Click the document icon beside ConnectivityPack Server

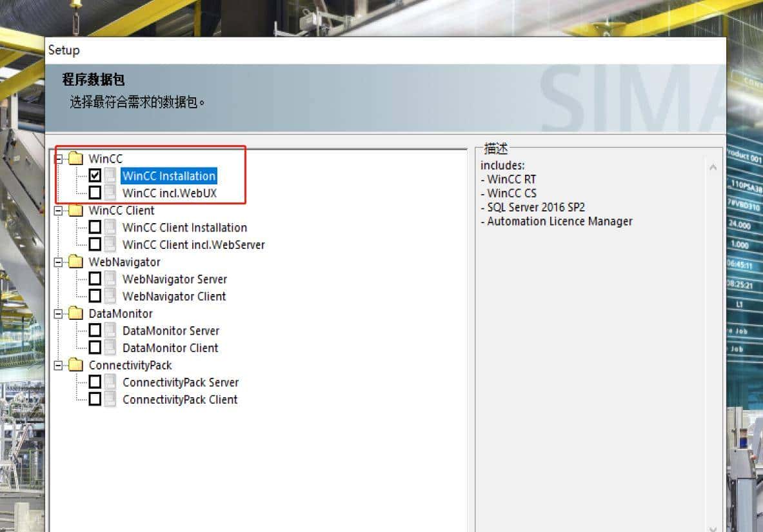click(x=111, y=382)
